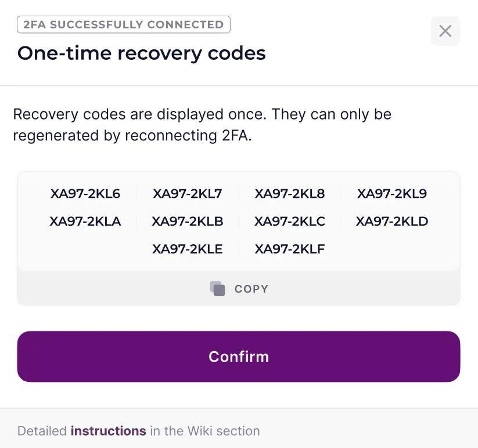The height and width of the screenshot is (448, 478).
Task: Select recovery code XA97-2KLA
Action: (x=85, y=221)
